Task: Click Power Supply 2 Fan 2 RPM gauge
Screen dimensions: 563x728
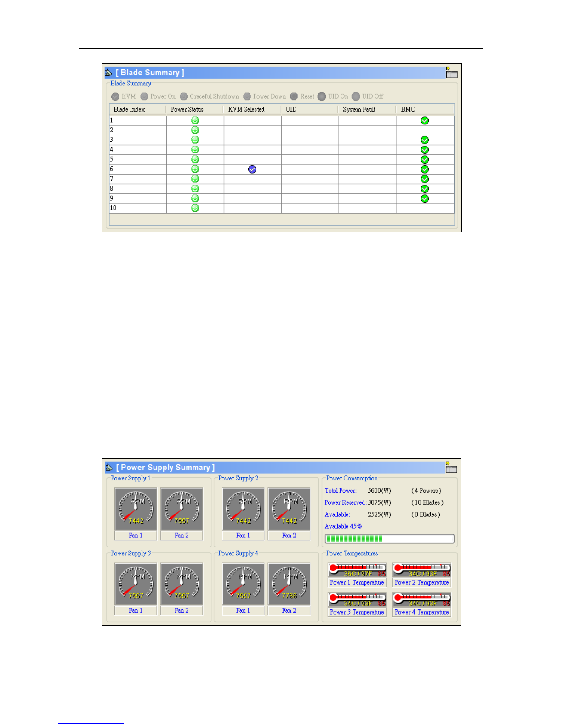Action: pos(289,509)
